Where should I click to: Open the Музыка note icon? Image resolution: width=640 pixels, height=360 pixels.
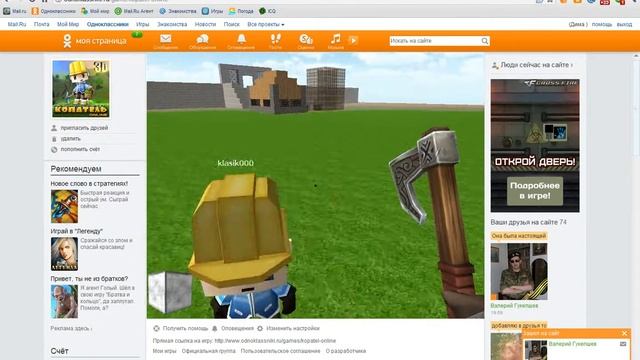pos(336,39)
